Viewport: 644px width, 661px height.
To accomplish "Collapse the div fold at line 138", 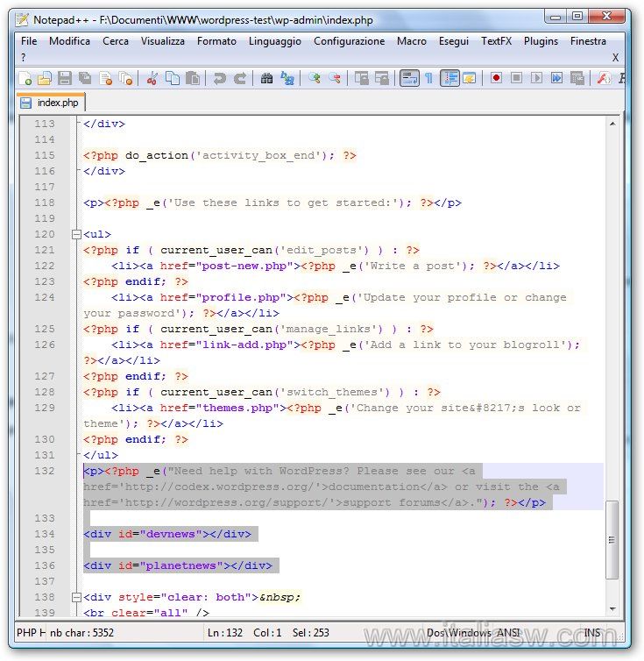I will coord(76,597).
